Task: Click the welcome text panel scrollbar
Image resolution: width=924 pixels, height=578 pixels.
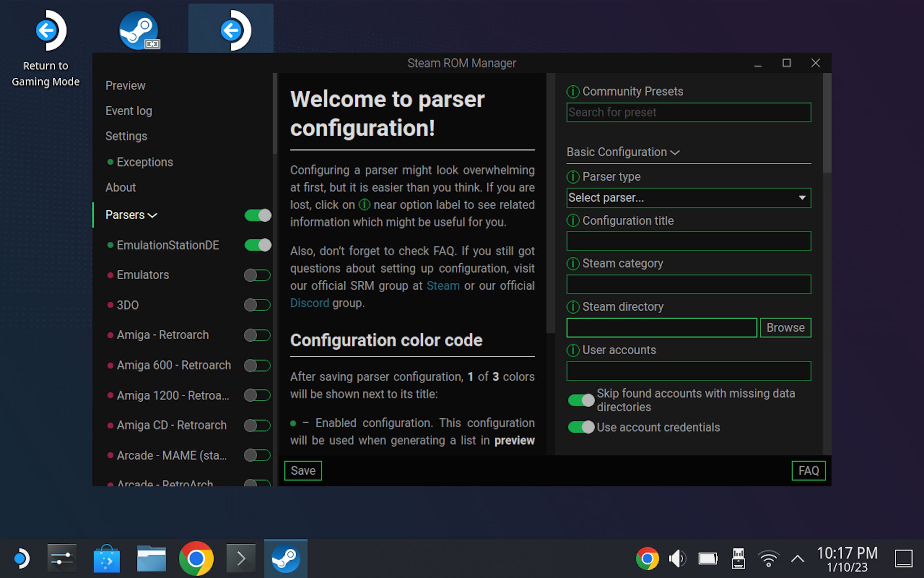Action: click(x=550, y=203)
